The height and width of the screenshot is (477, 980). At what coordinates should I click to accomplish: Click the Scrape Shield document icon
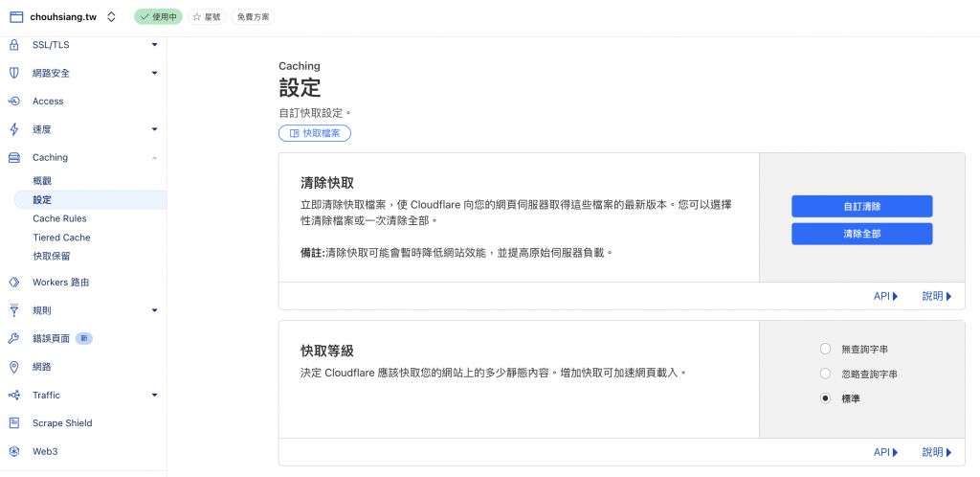tap(14, 423)
